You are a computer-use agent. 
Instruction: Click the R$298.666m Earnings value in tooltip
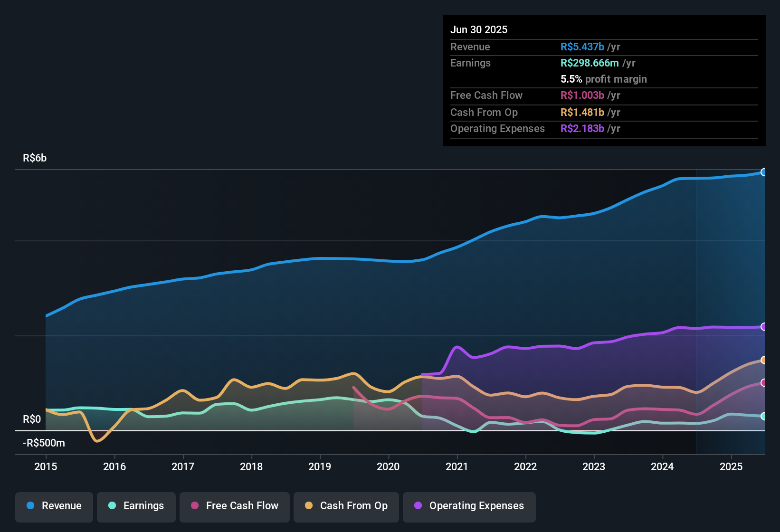pos(590,63)
